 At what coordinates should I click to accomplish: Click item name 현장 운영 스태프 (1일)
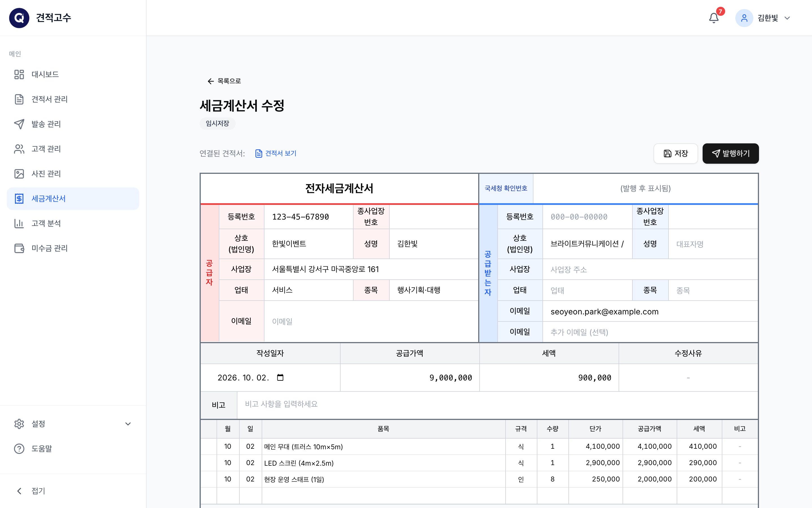click(294, 479)
